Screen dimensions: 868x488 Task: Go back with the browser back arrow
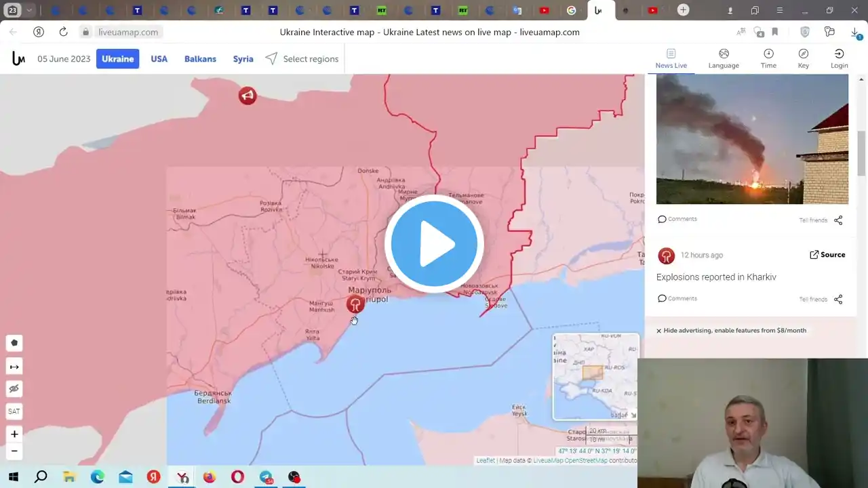14,32
